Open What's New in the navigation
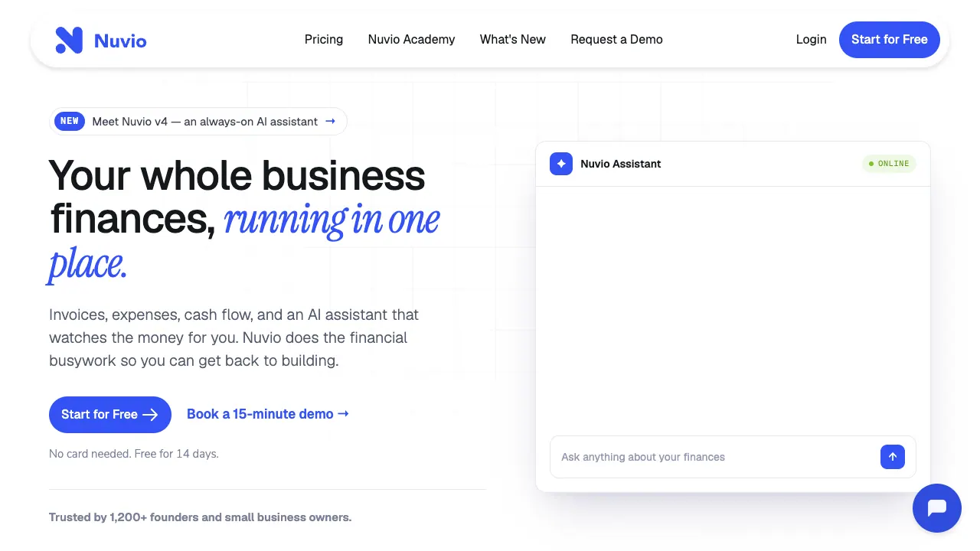980x551 pixels. pyautogui.click(x=513, y=40)
